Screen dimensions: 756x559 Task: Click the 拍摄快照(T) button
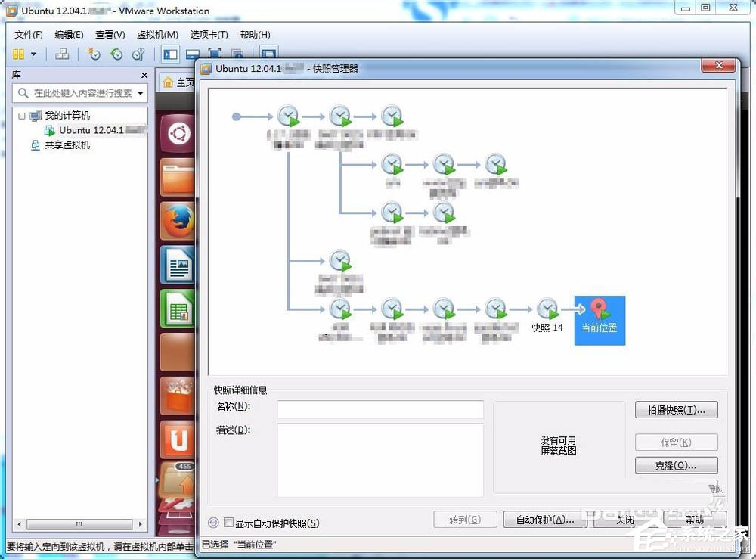[x=675, y=409]
